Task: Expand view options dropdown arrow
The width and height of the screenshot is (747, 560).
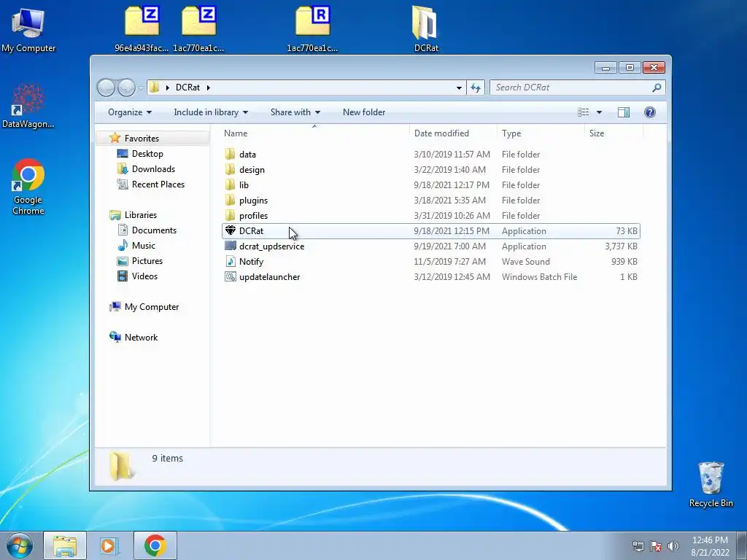Action: click(x=600, y=112)
